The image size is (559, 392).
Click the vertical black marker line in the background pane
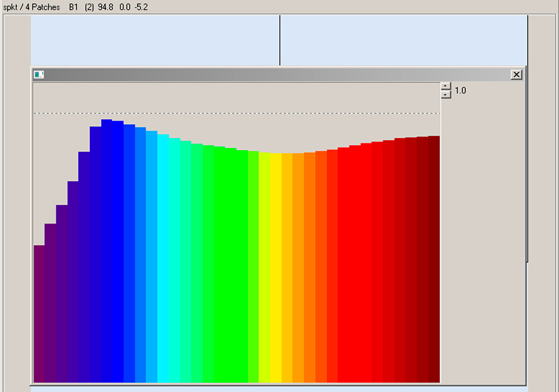click(x=280, y=41)
